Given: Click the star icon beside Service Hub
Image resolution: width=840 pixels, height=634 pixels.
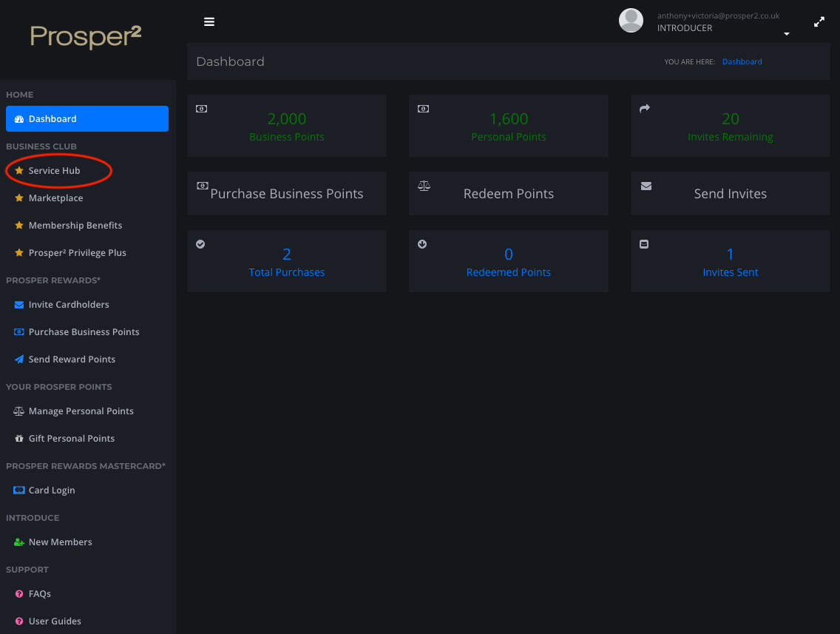Looking at the screenshot, I should tap(18, 170).
